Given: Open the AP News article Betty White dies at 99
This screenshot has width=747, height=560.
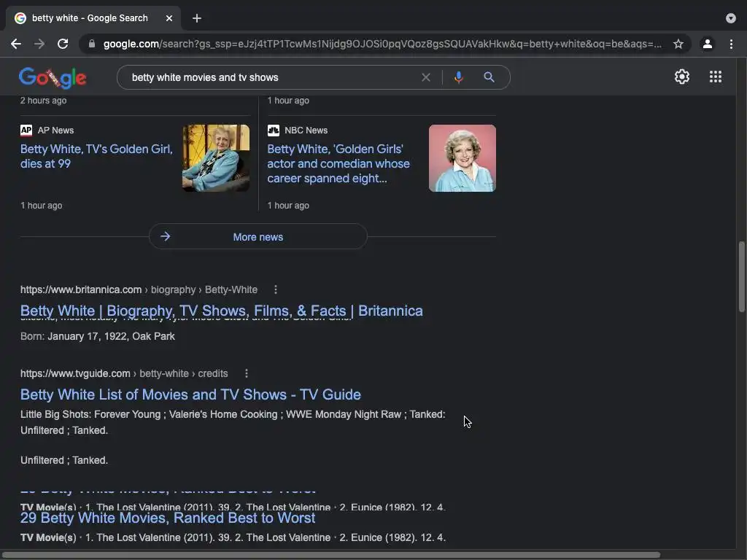Looking at the screenshot, I should (96, 156).
